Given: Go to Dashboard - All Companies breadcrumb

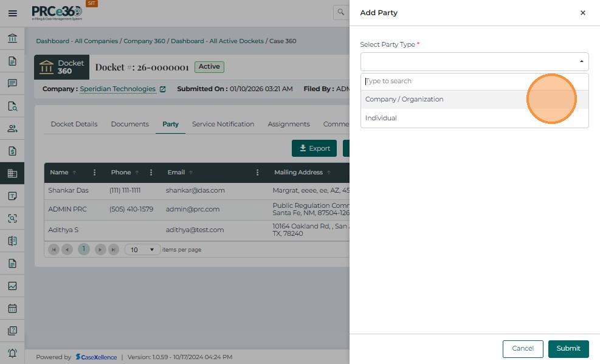Looking at the screenshot, I should [77, 41].
